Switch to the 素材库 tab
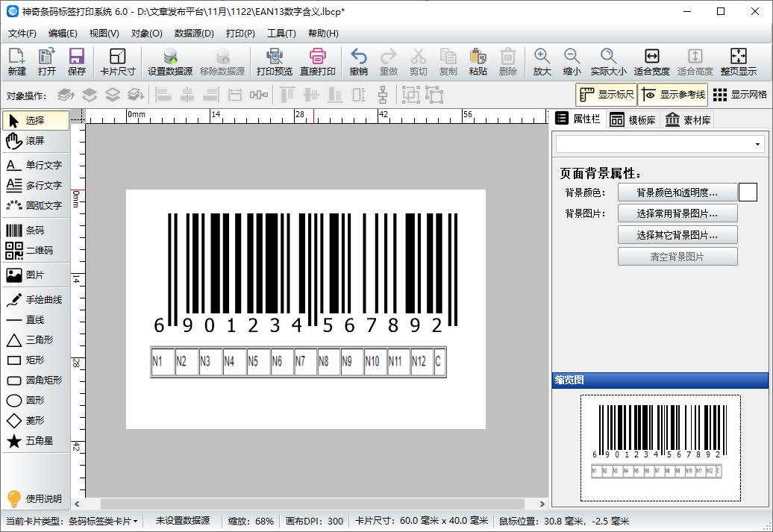The height and width of the screenshot is (532, 773). 688,120
